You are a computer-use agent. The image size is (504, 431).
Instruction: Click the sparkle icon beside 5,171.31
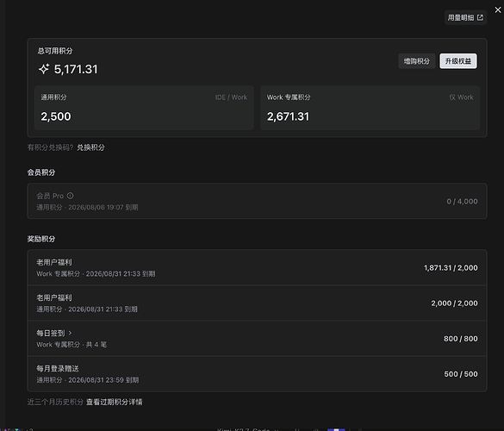point(44,69)
